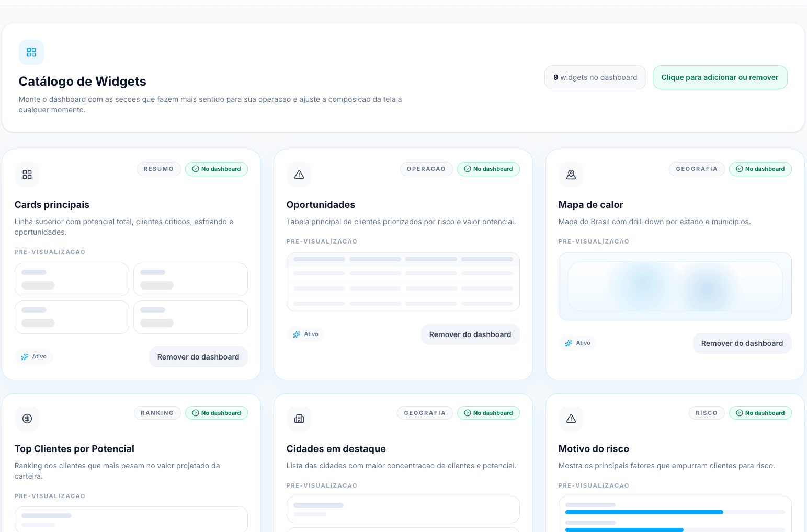The image size is (807, 532).
Task: Click the Catálogo de Widgets grid icon
Action: click(x=31, y=52)
